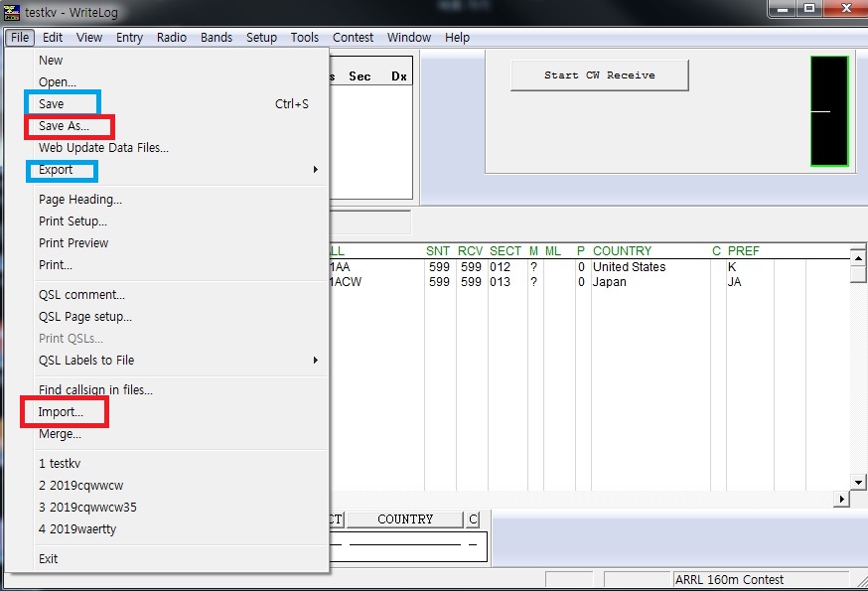The height and width of the screenshot is (591, 868).
Task: Click the black CW tuning indicator display
Action: (829, 111)
